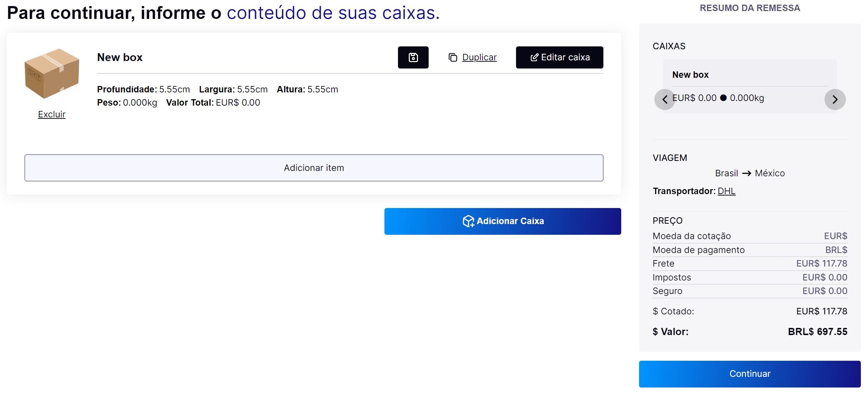Click the arrow between Brasil and México

coord(746,173)
